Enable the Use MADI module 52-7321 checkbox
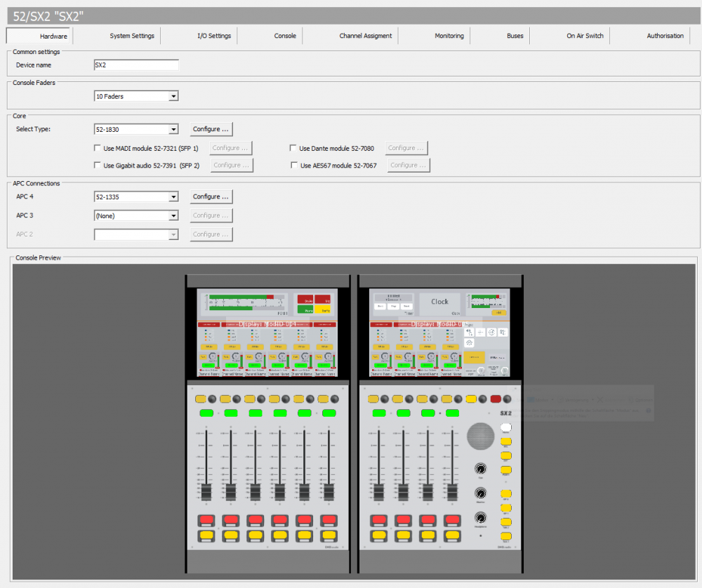Screen dimensions: 702x588 (97, 147)
